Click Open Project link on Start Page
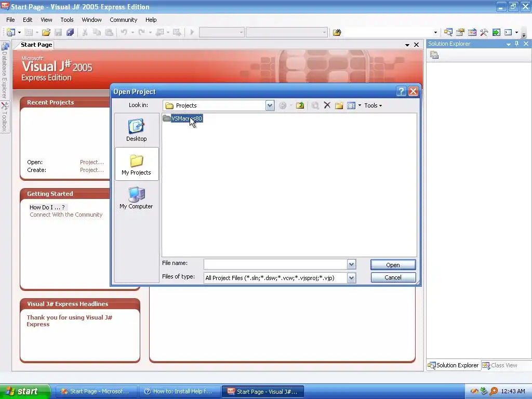 pos(92,162)
